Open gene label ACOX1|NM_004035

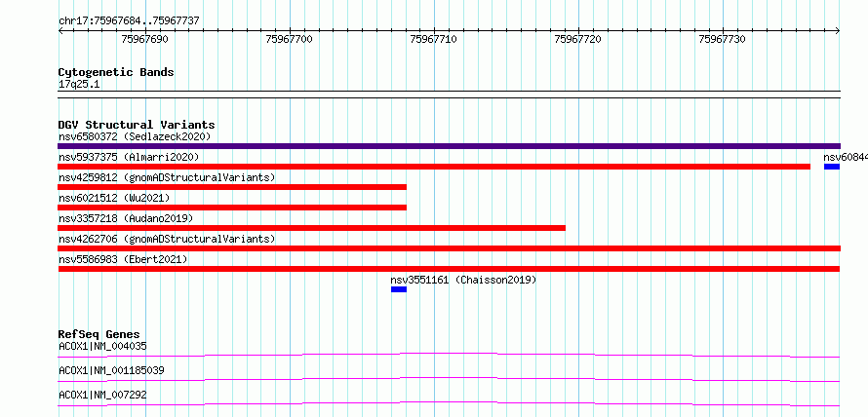pyautogui.click(x=102, y=347)
